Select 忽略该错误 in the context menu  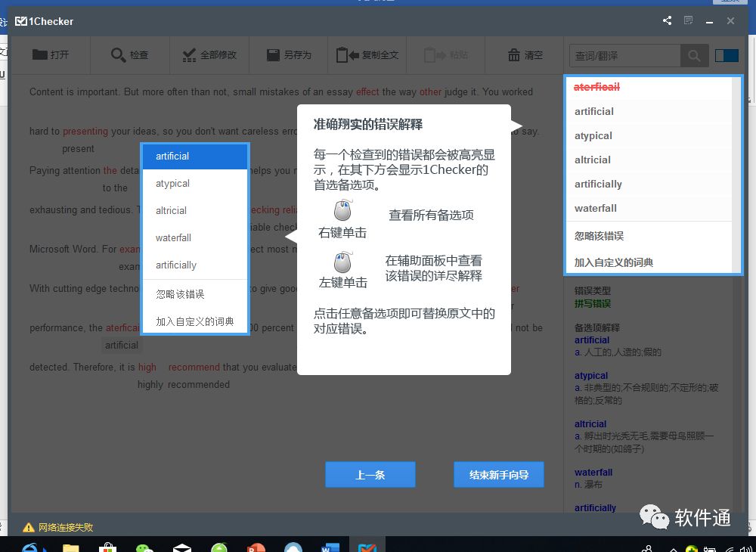click(195, 294)
